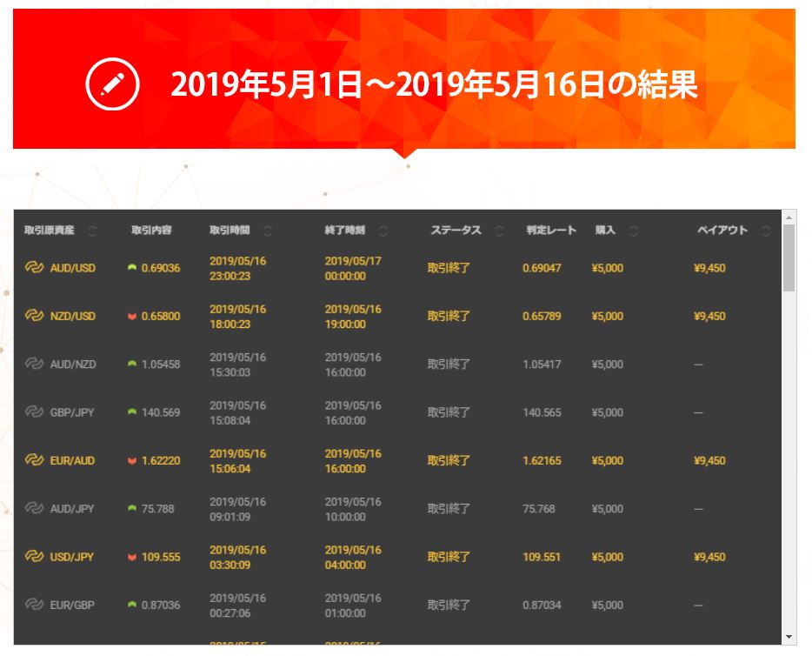
Task: Click the EUR/GBP asset pair icon
Action: click(x=34, y=605)
